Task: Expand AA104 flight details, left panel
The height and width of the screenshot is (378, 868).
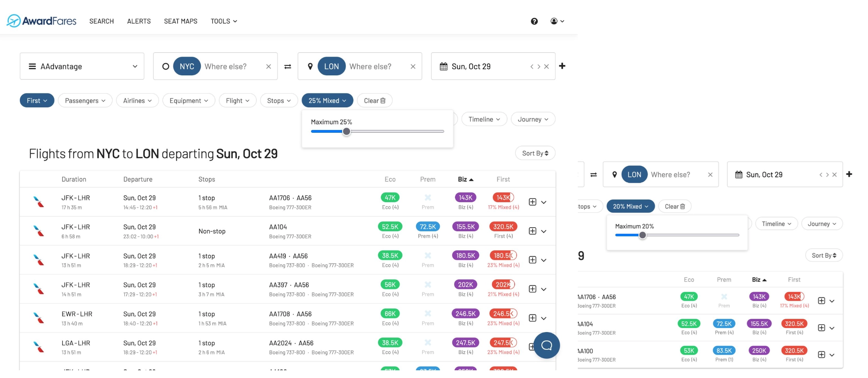Action: tap(544, 231)
